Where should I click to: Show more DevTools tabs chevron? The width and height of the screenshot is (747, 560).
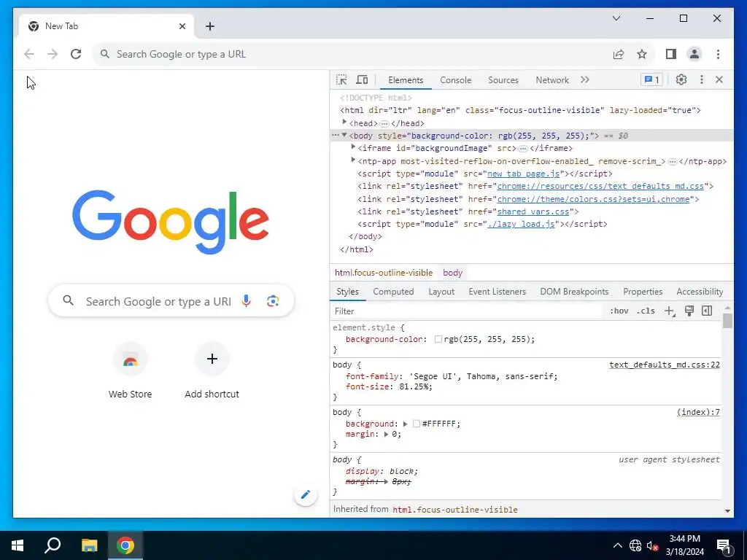click(x=585, y=79)
